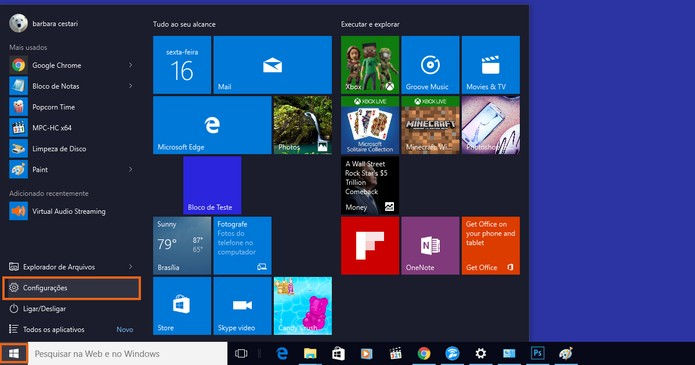The image size is (695, 365).
Task: Open the MPC-HC clapperboard taskbar icon
Action: click(395, 353)
